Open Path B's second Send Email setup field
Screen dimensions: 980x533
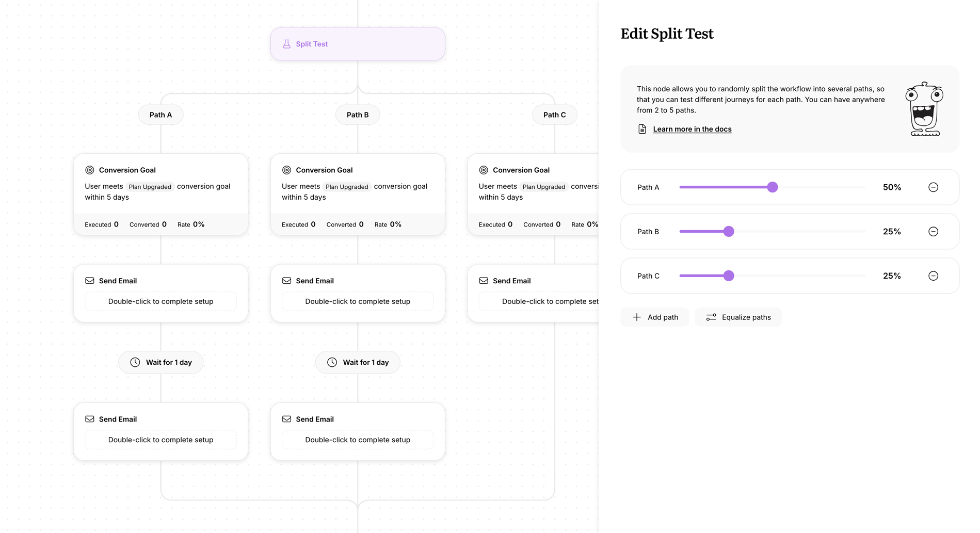tap(358, 440)
